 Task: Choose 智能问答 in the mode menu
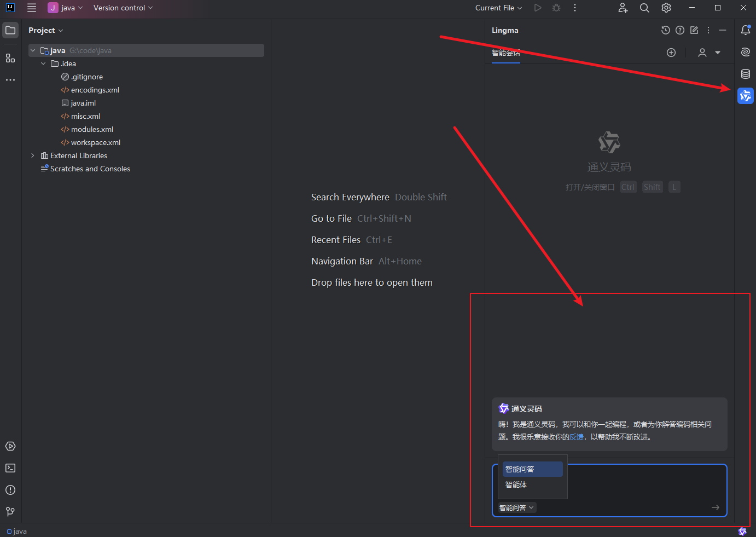(x=532, y=469)
